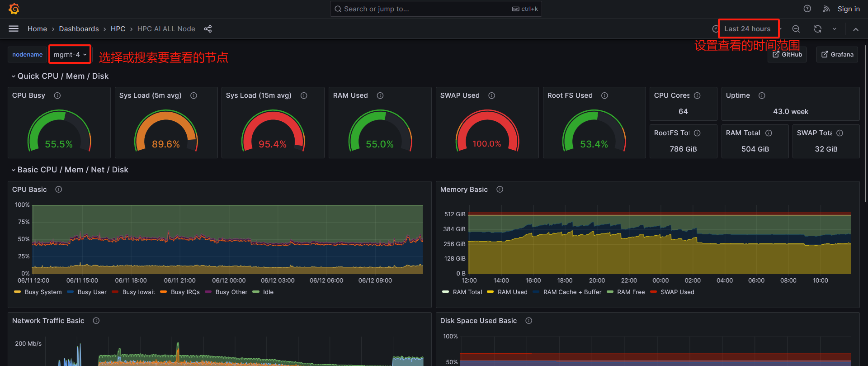This screenshot has height=366, width=868.
Task: Go to Dashboards breadcrumb
Action: point(79,29)
